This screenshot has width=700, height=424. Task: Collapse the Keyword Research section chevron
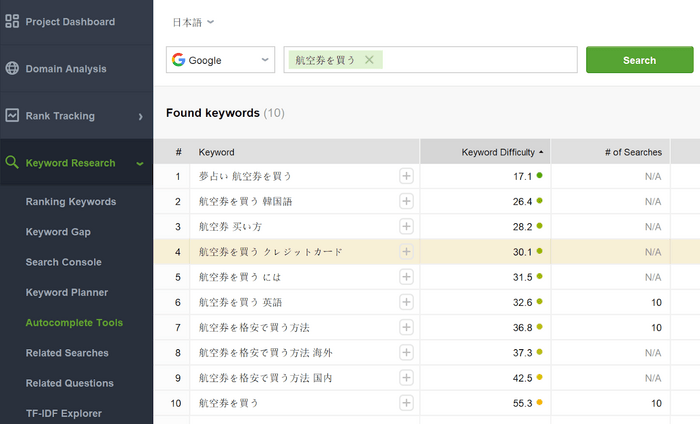point(140,164)
